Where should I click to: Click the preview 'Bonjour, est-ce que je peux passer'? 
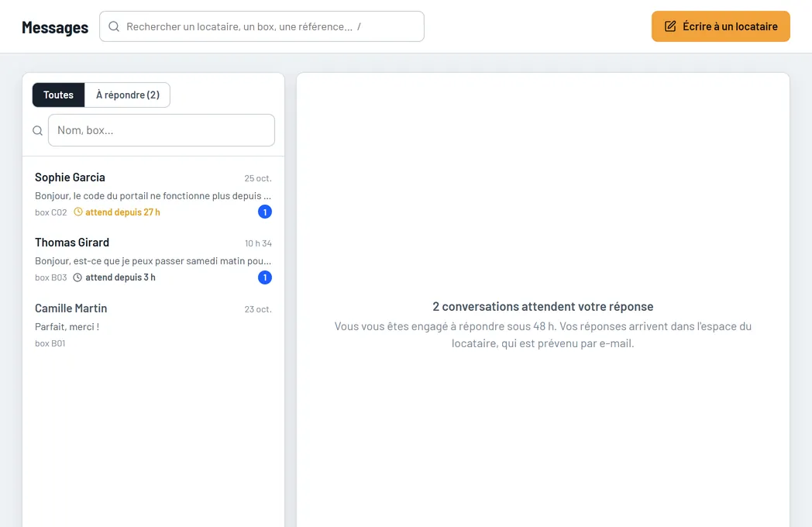153,261
